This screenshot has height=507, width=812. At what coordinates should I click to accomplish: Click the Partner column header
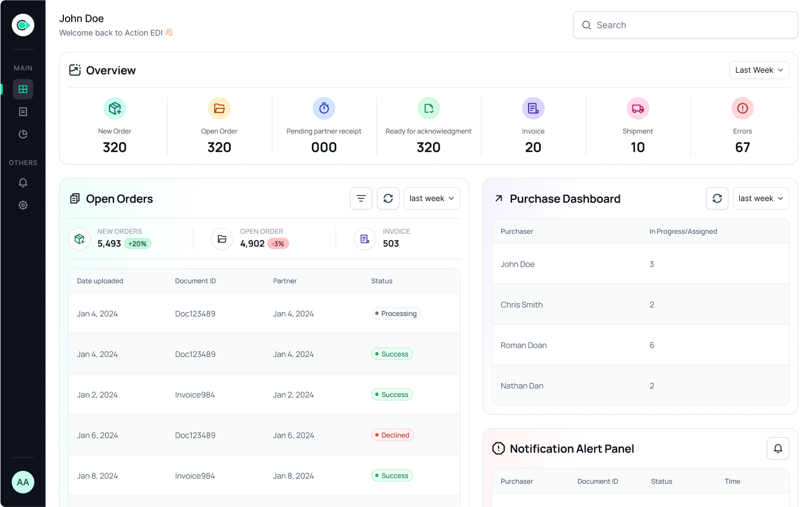(x=285, y=281)
